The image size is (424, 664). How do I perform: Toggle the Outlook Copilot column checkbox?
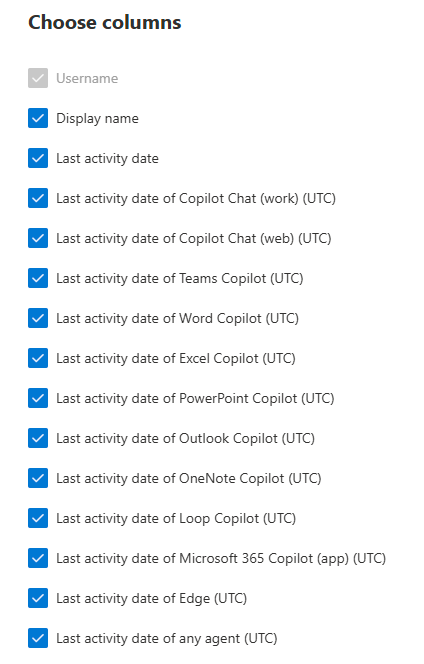[x=38, y=438]
